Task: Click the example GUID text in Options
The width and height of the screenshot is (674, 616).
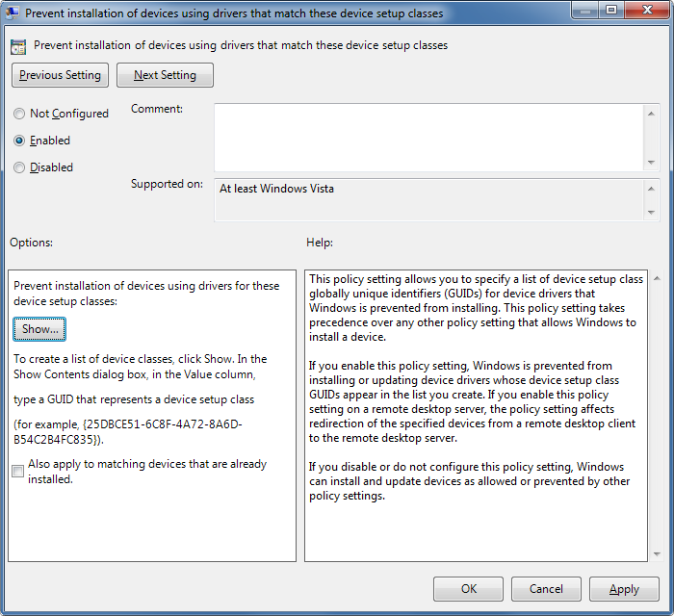Action: [x=128, y=432]
